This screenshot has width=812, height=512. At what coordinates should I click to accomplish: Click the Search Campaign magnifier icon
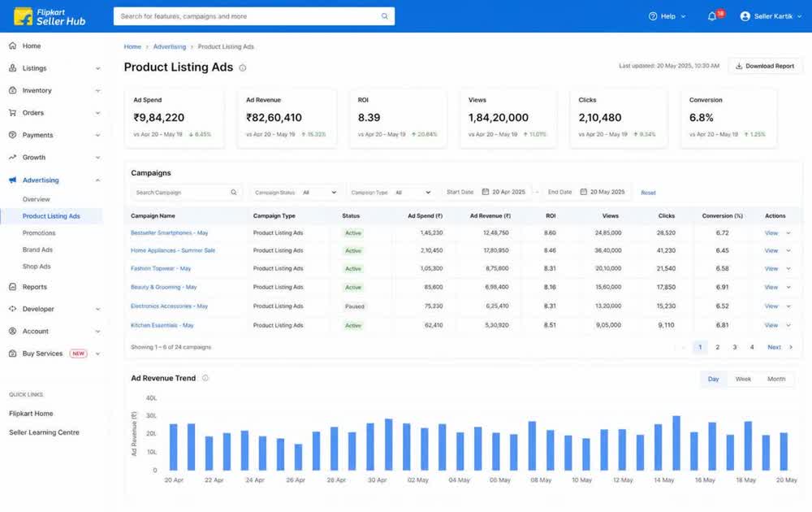click(234, 193)
